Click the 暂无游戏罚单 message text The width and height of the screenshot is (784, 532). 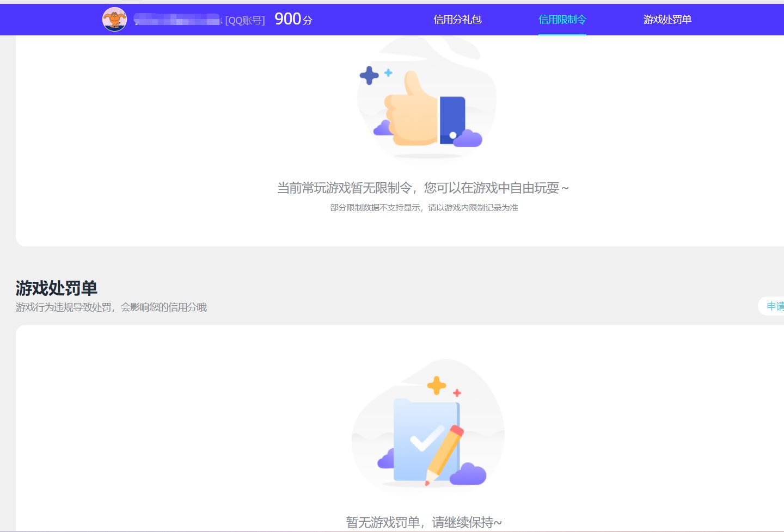click(424, 522)
